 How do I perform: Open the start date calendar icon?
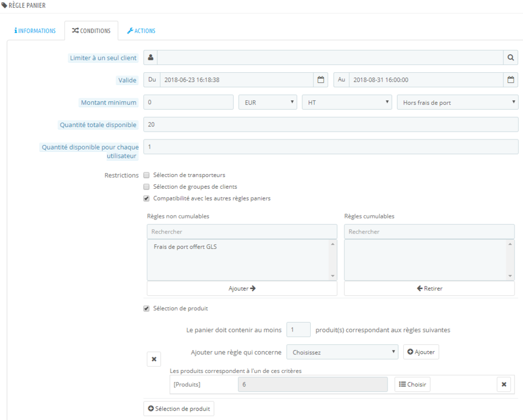(320, 80)
